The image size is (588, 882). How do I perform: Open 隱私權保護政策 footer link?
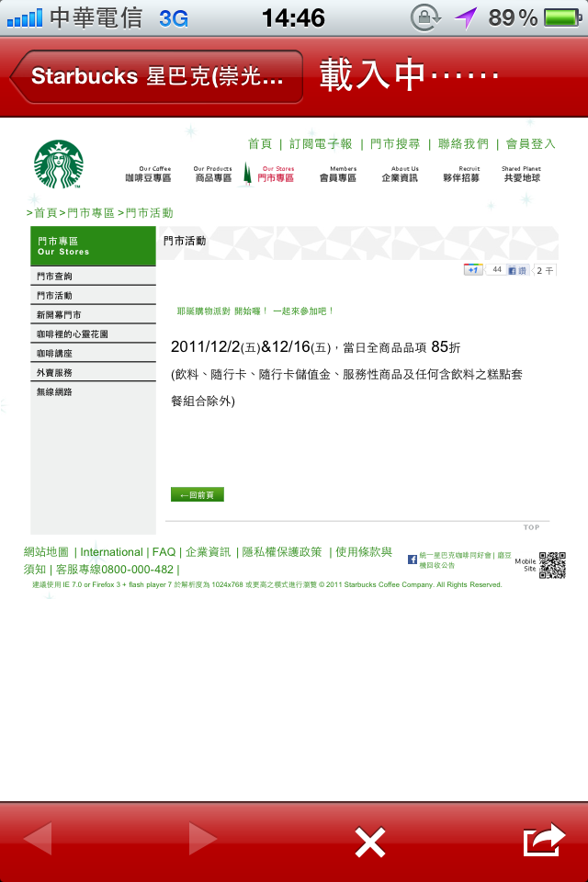(x=282, y=552)
